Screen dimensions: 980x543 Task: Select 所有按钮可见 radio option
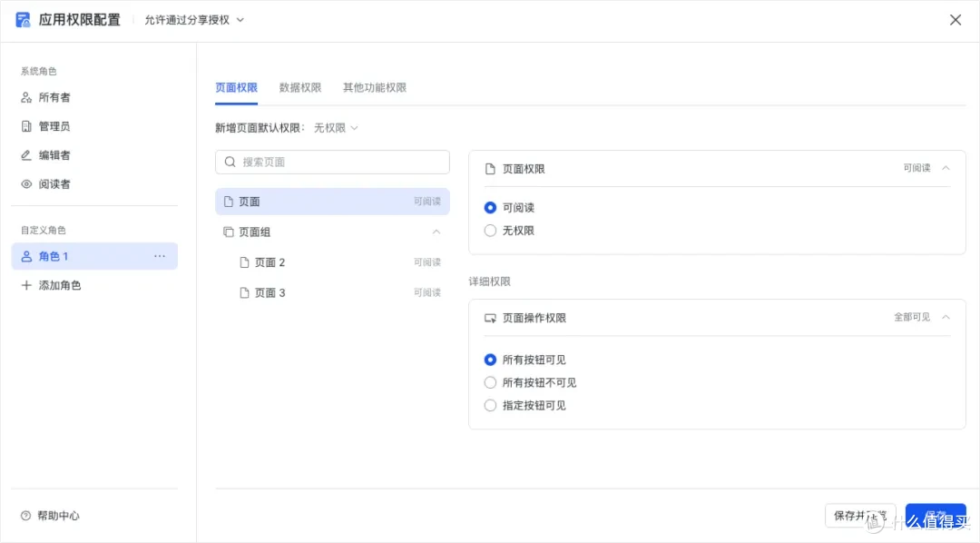point(491,360)
